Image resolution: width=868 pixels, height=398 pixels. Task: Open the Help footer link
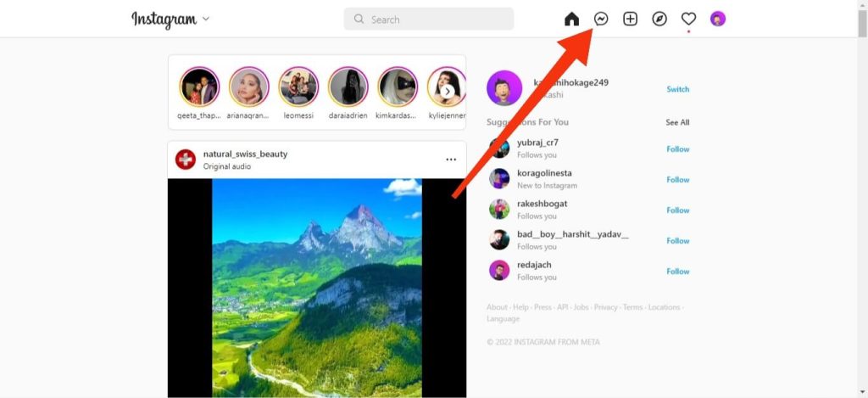[x=520, y=307]
